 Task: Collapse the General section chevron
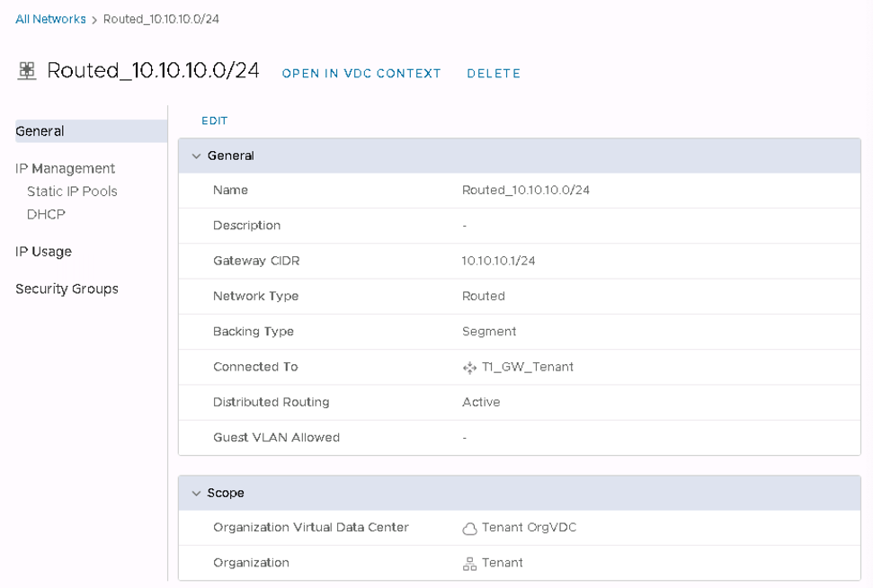point(196,156)
